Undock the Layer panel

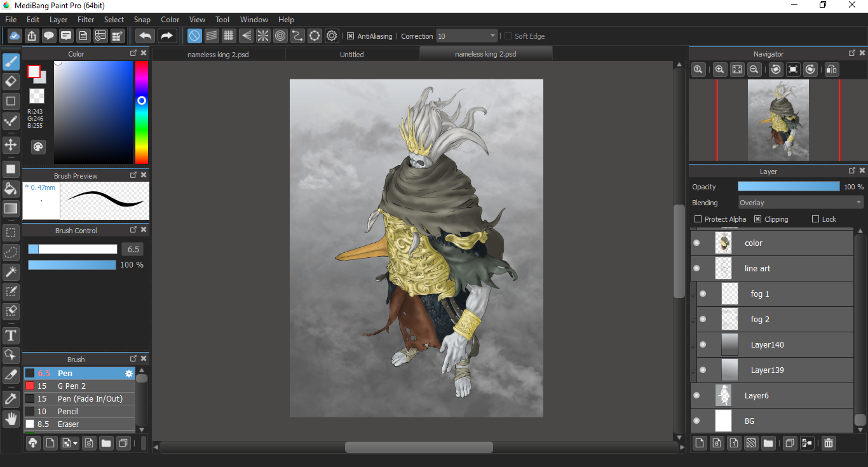[852, 171]
